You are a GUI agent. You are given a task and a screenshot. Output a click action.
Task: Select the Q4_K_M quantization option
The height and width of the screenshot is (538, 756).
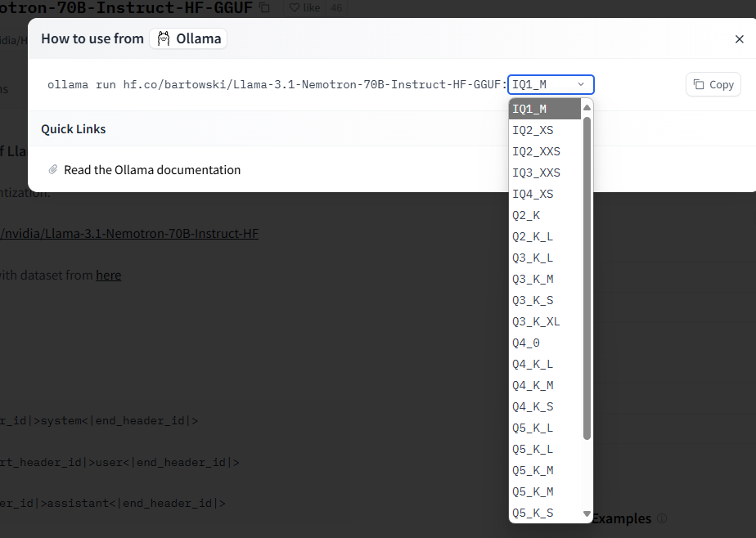(545, 385)
